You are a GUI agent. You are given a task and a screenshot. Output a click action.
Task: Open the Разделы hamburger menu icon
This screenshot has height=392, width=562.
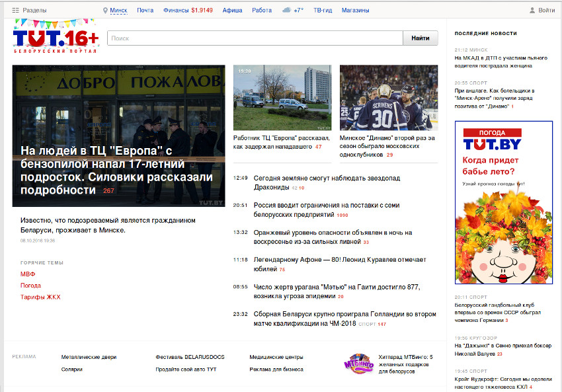(15, 11)
